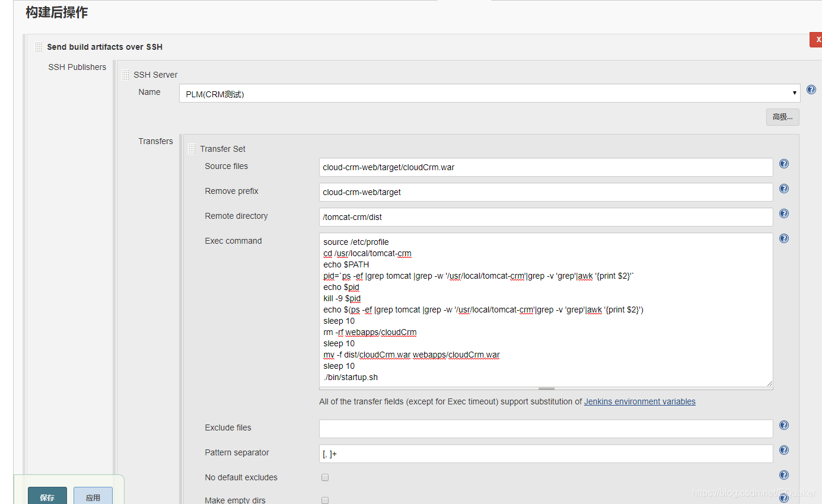This screenshot has height=504, width=822.
Task: Enable the Make empty dirs checkbox
Action: (325, 500)
